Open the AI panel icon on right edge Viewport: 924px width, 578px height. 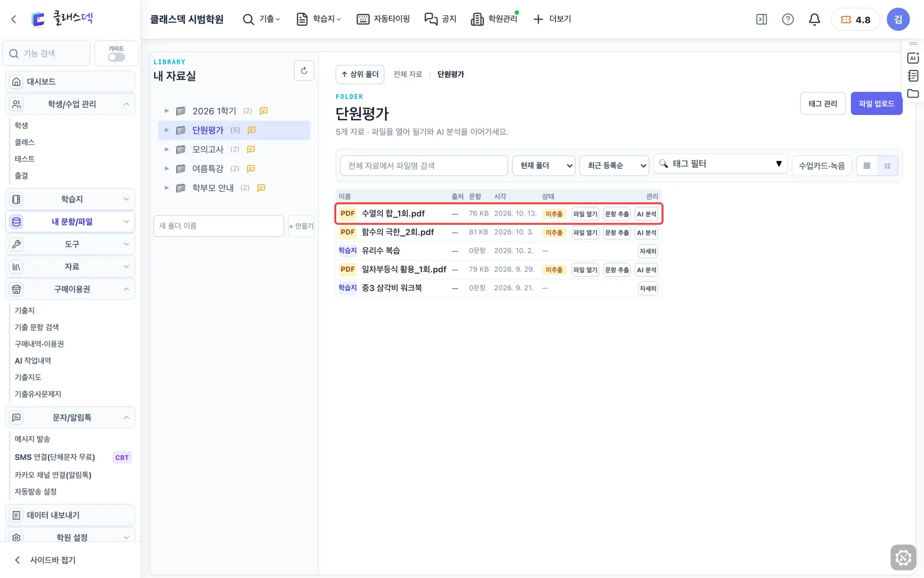point(913,58)
